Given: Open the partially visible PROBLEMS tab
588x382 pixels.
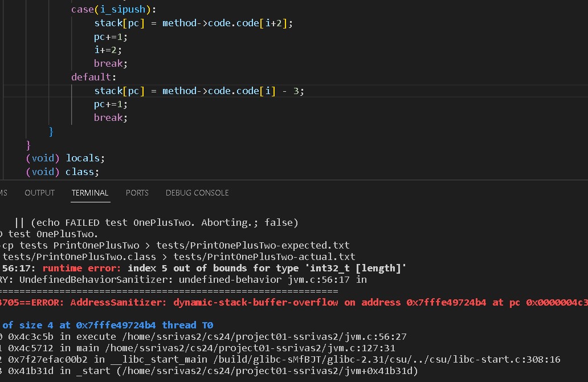Looking at the screenshot, I should (3, 193).
